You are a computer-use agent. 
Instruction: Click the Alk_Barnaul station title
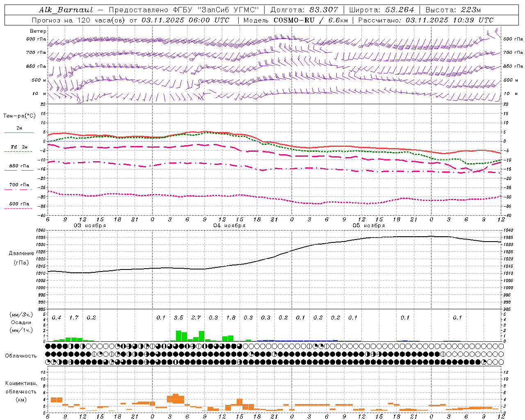[x=66, y=10]
